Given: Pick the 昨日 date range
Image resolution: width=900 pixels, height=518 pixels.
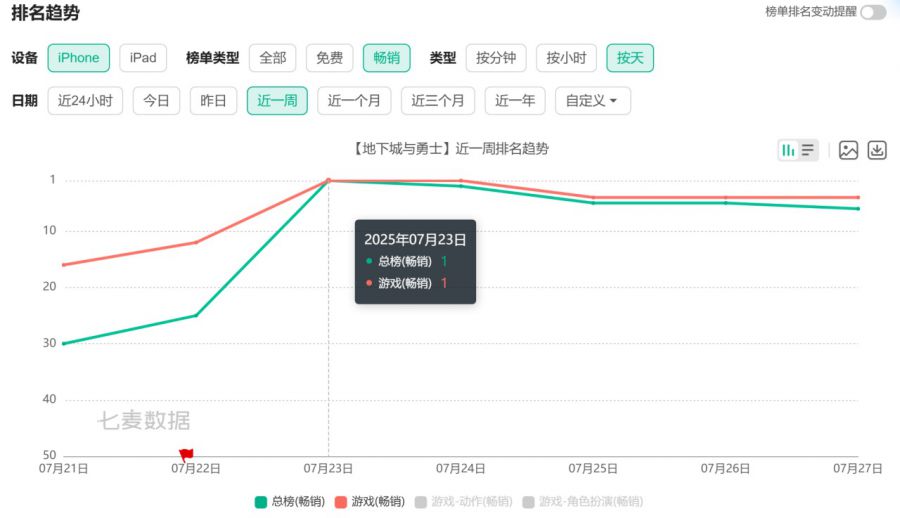Looking at the screenshot, I should [x=214, y=101].
